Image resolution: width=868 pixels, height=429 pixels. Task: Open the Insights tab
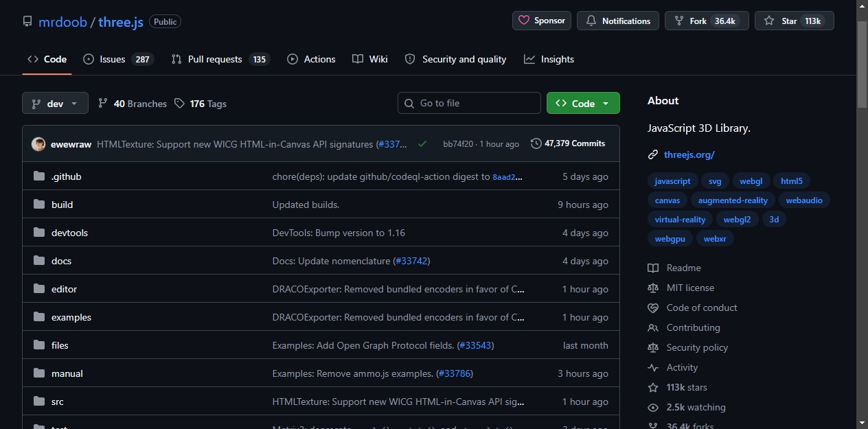point(549,59)
